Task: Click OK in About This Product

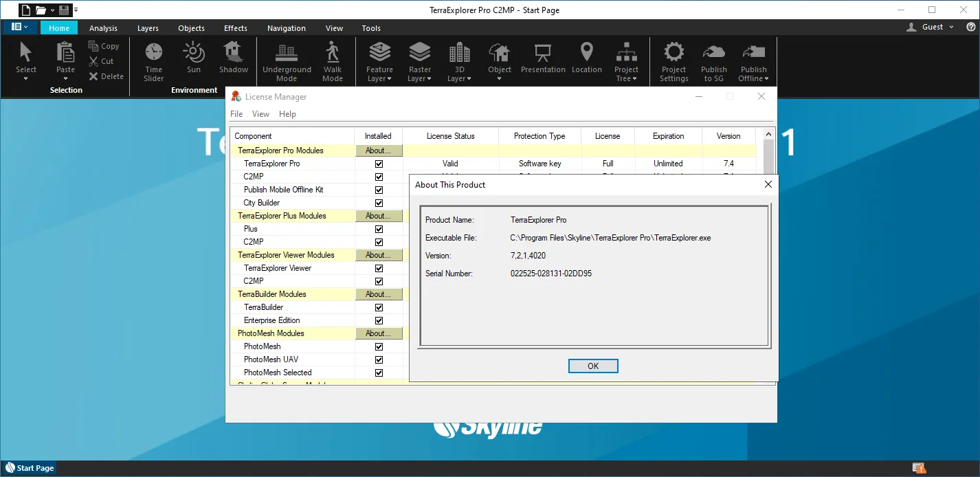Action: (x=593, y=366)
